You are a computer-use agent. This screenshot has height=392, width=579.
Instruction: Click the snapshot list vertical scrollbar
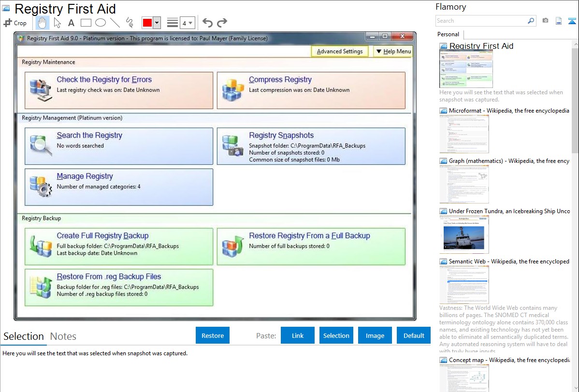(x=575, y=100)
